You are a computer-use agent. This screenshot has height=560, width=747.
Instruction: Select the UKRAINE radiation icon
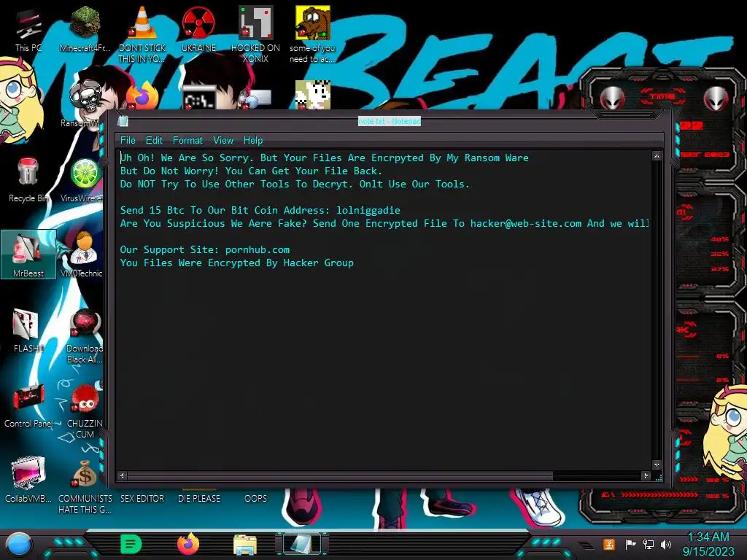pyautogui.click(x=198, y=29)
